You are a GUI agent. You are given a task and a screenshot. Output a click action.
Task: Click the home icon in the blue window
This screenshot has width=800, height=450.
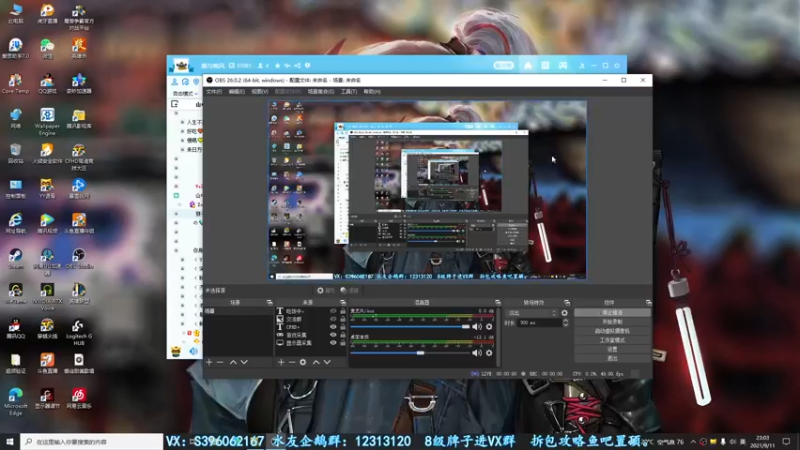click(x=528, y=65)
